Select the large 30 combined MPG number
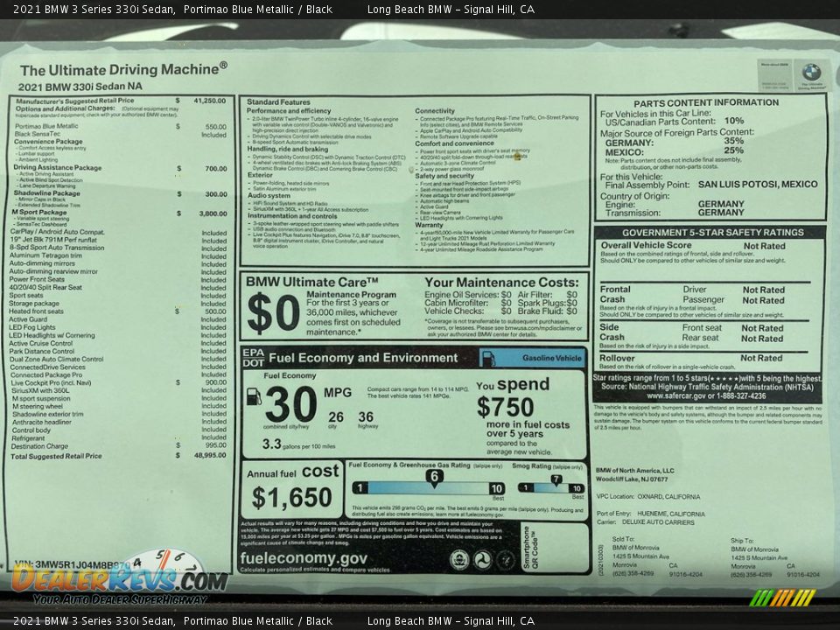This screenshot has height=630, width=840. [x=290, y=404]
